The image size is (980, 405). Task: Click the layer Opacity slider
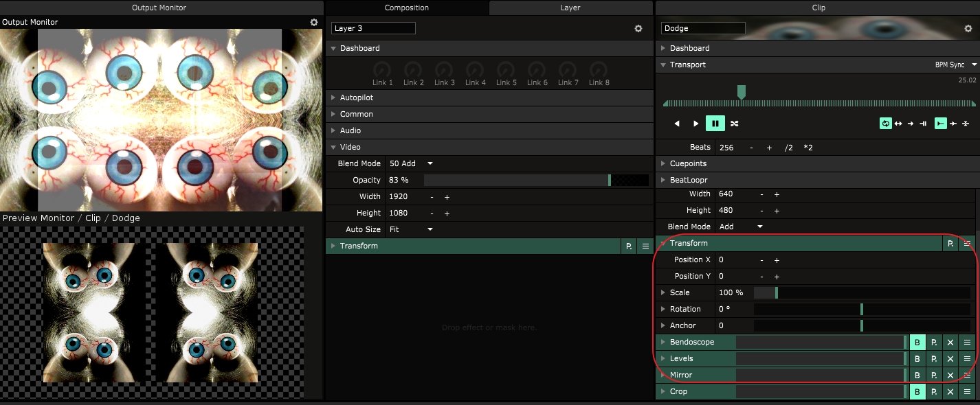[x=515, y=180]
